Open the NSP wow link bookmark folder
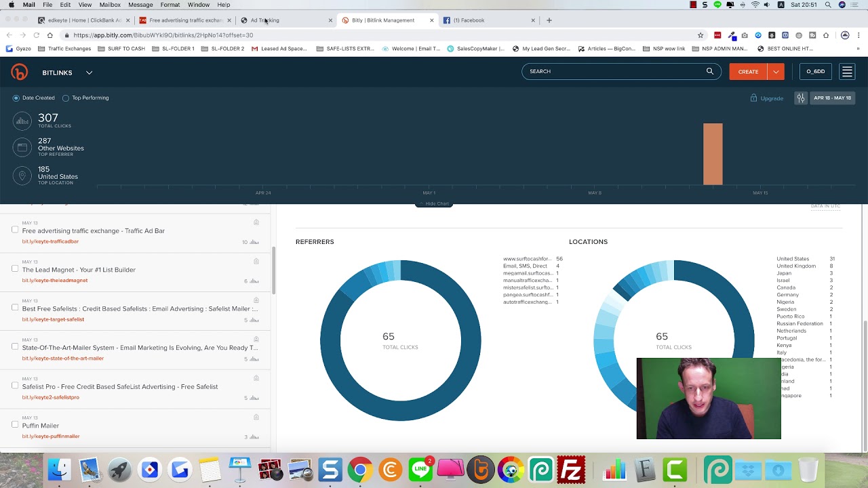Viewport: 868px width, 488px height. (664, 49)
